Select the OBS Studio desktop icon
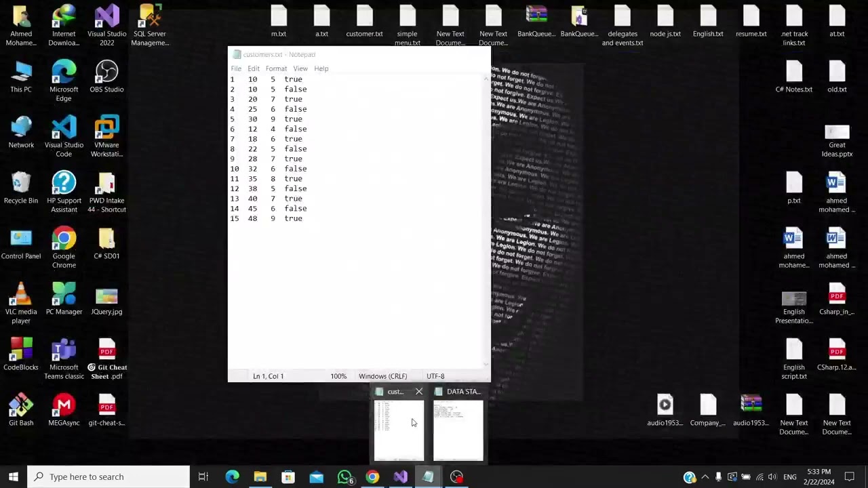The width and height of the screenshot is (868, 488). point(106,77)
